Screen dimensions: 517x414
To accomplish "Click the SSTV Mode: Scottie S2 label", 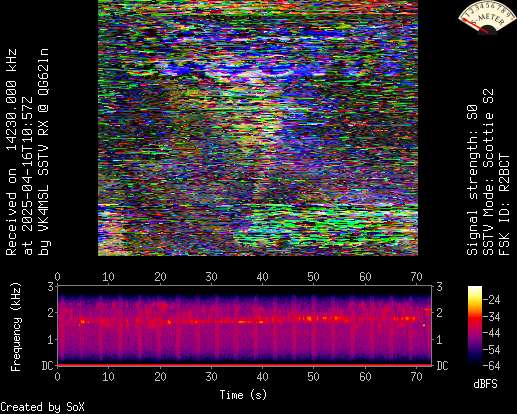I will 488,172.
